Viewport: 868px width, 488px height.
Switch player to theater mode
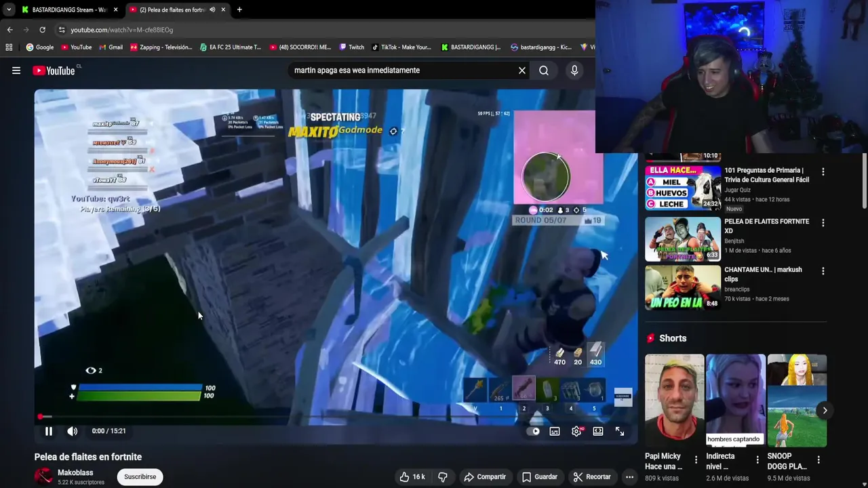(598, 431)
